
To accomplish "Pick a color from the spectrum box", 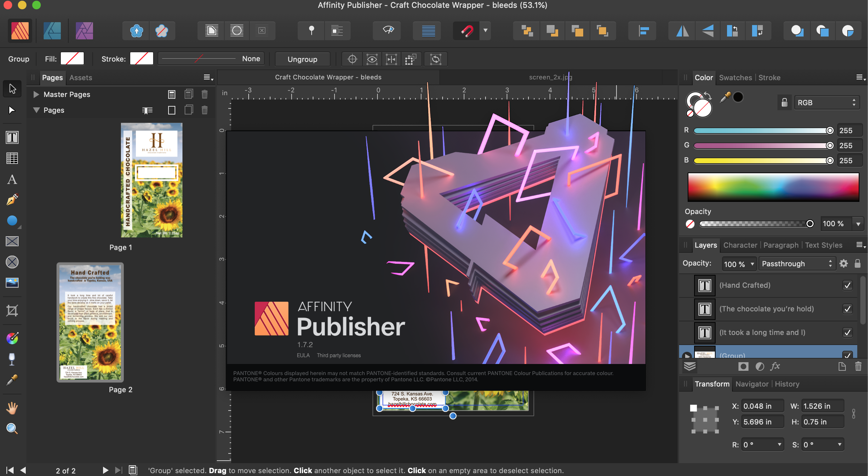I will 773,187.
